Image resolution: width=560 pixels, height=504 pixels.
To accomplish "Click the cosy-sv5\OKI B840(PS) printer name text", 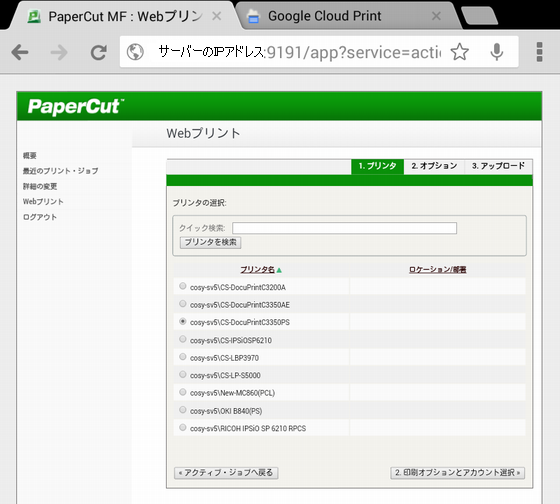I will (226, 411).
